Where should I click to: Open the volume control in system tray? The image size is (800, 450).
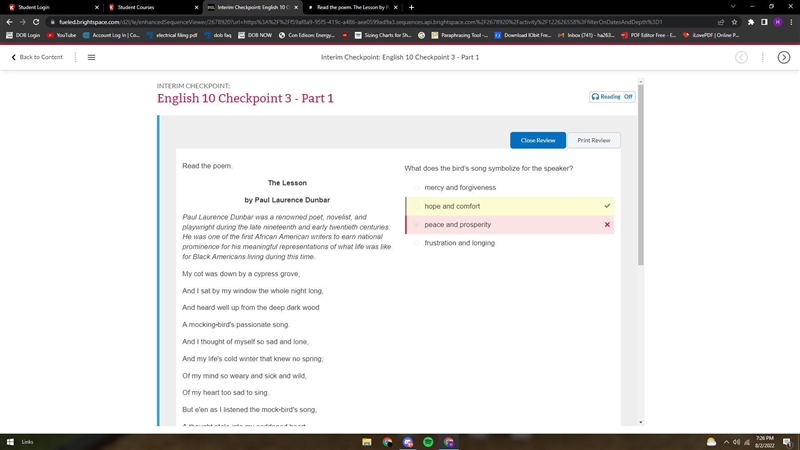tap(736, 442)
